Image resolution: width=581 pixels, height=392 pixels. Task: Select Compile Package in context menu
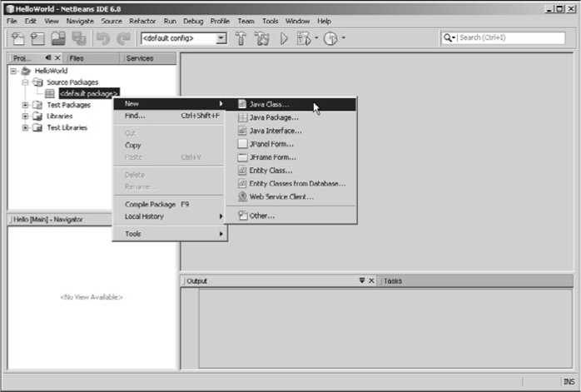tap(170, 204)
